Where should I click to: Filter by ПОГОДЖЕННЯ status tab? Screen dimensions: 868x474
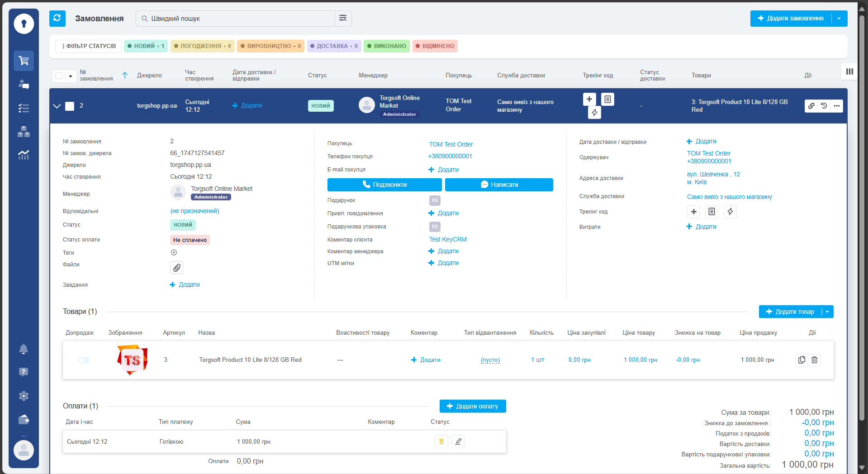pyautogui.click(x=202, y=46)
